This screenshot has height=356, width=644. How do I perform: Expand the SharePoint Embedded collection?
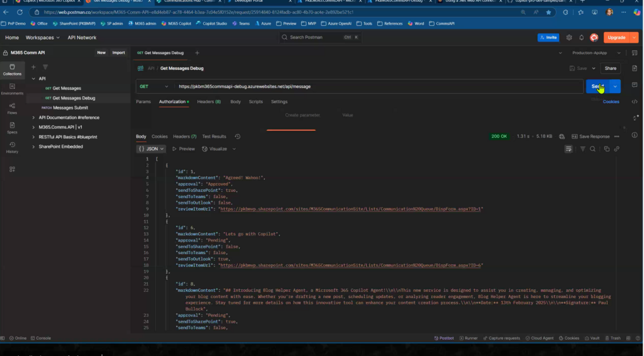tap(34, 147)
